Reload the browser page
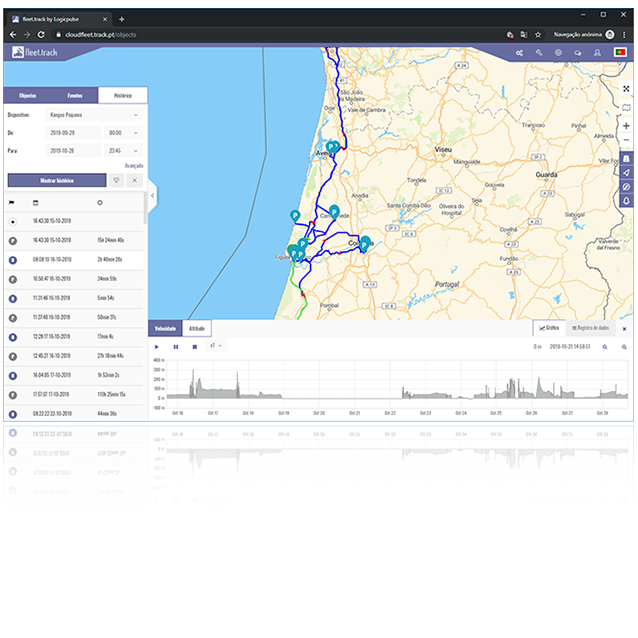This screenshot has width=638, height=638. [x=41, y=35]
